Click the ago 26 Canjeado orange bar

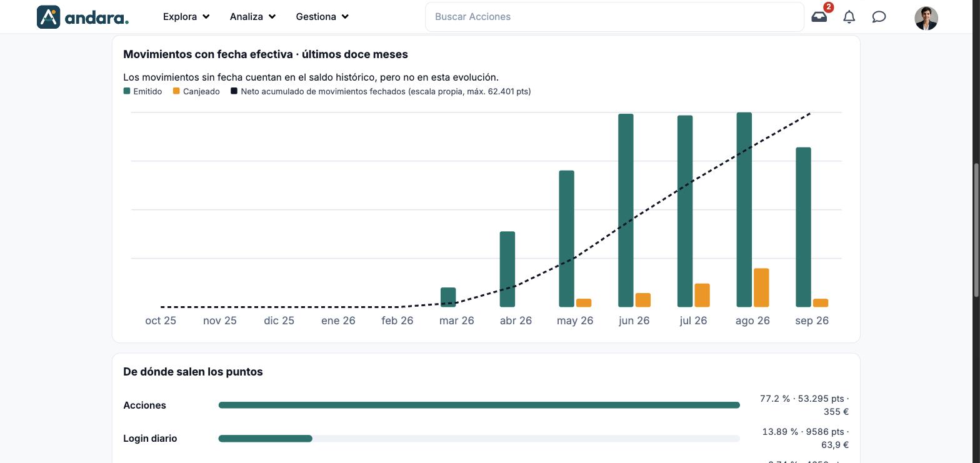[761, 288]
